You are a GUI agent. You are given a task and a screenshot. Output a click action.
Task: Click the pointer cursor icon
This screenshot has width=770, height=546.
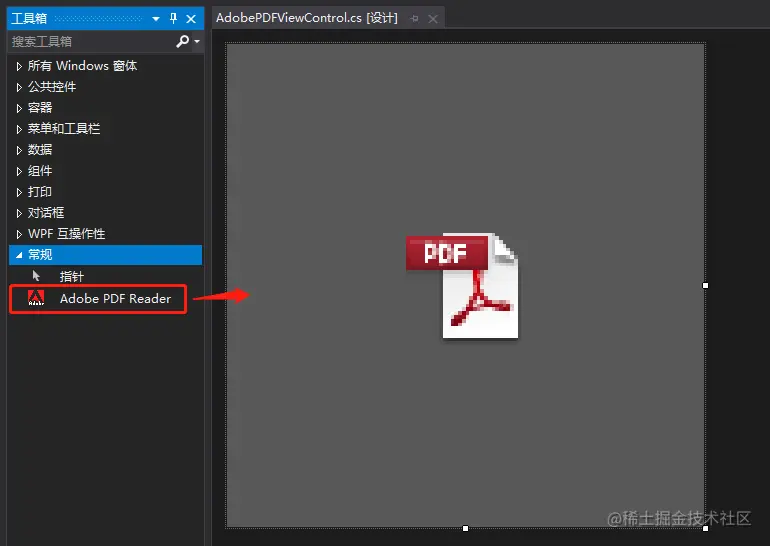point(36,276)
